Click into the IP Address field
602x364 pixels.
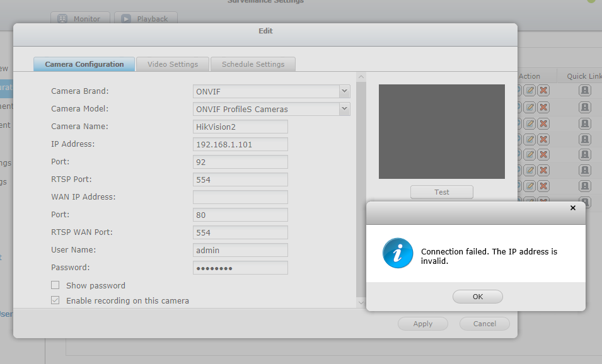coord(240,144)
